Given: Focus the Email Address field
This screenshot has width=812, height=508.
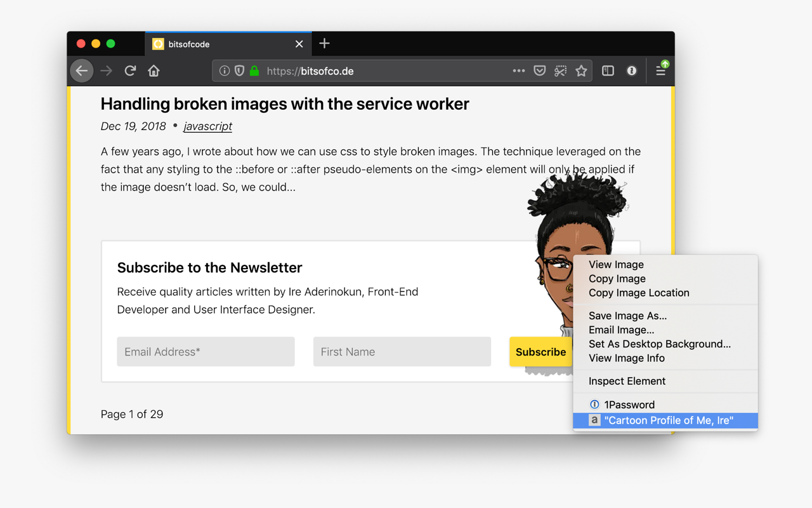Looking at the screenshot, I should point(206,352).
